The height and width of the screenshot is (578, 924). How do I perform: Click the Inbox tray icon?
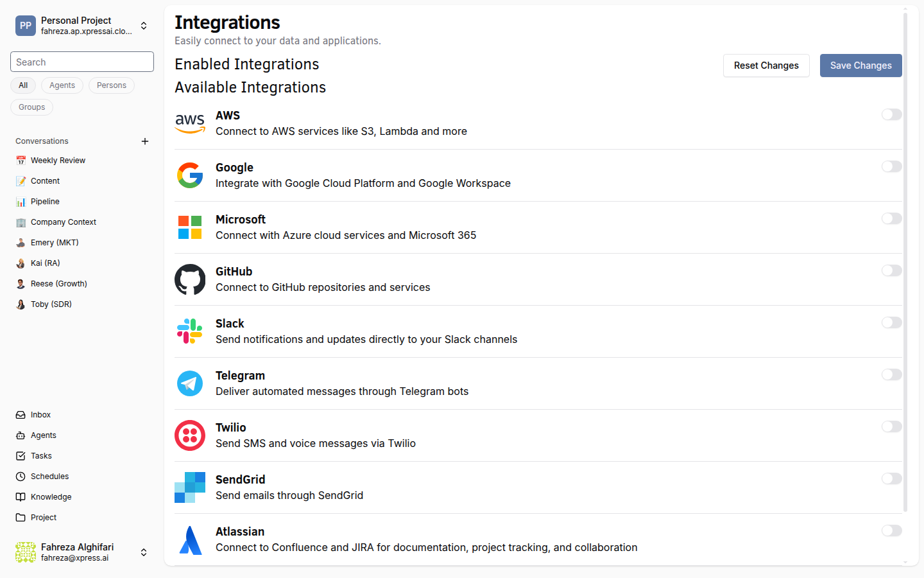coord(21,415)
